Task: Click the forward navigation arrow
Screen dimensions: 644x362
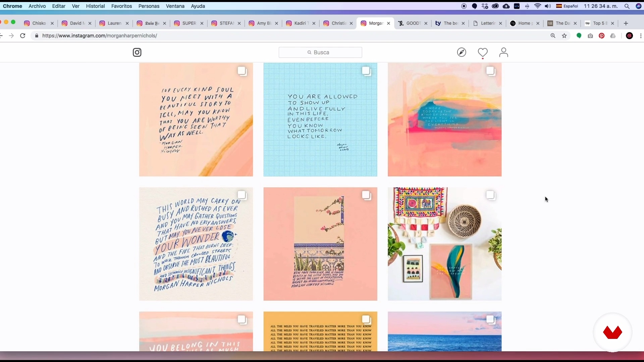Action: point(11,36)
